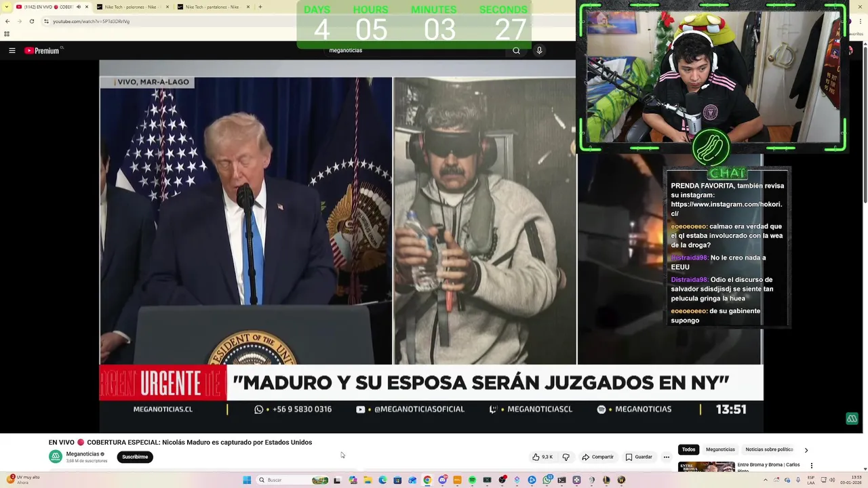Like the video with thumbs up 9,3 K

coord(542,457)
